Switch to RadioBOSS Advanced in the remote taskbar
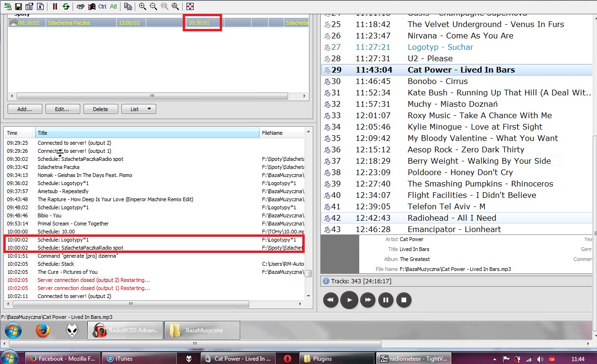Image resolution: width=597 pixels, height=364 pixels. (x=125, y=330)
